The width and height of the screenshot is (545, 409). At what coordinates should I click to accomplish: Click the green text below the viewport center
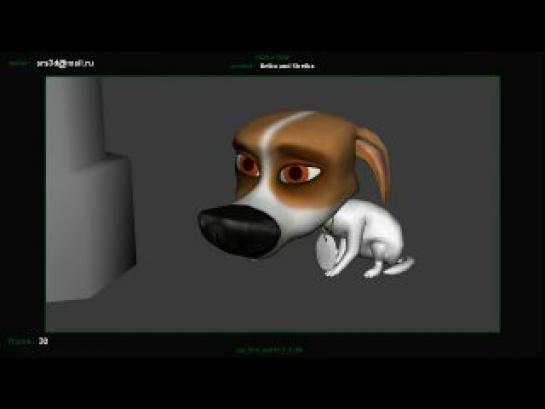click(x=269, y=350)
